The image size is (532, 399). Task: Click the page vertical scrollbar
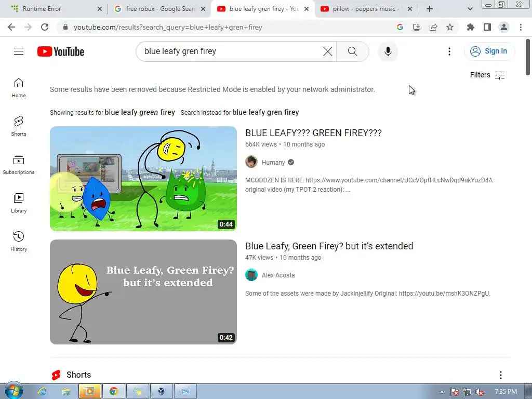[x=528, y=57]
